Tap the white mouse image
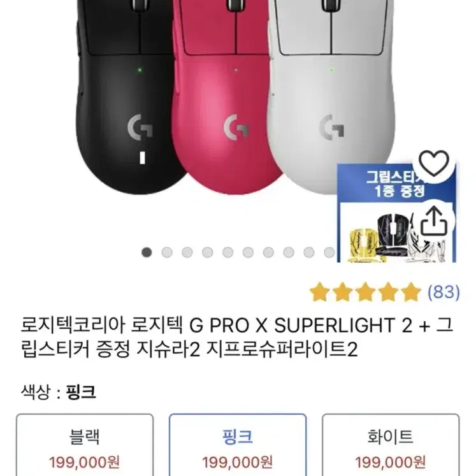476x476 pixels. point(331,97)
